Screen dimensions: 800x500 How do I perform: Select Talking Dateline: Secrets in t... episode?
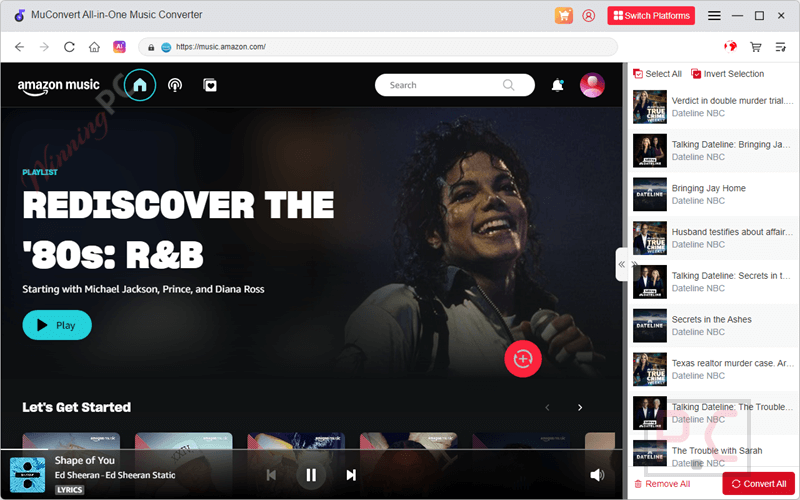(713, 282)
